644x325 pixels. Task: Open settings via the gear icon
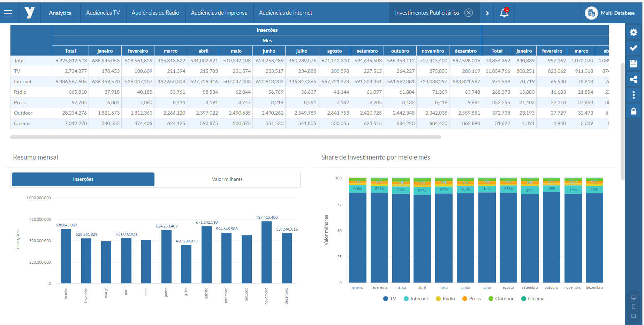click(633, 32)
